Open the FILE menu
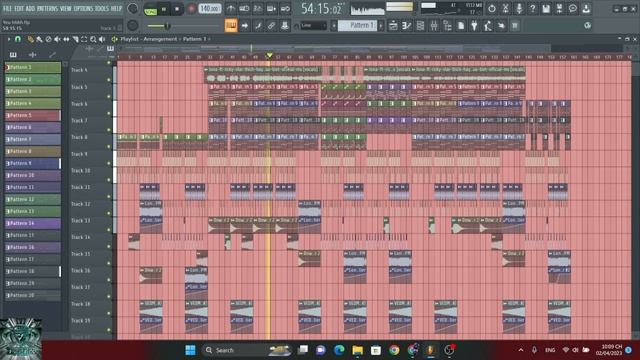 click(7, 8)
